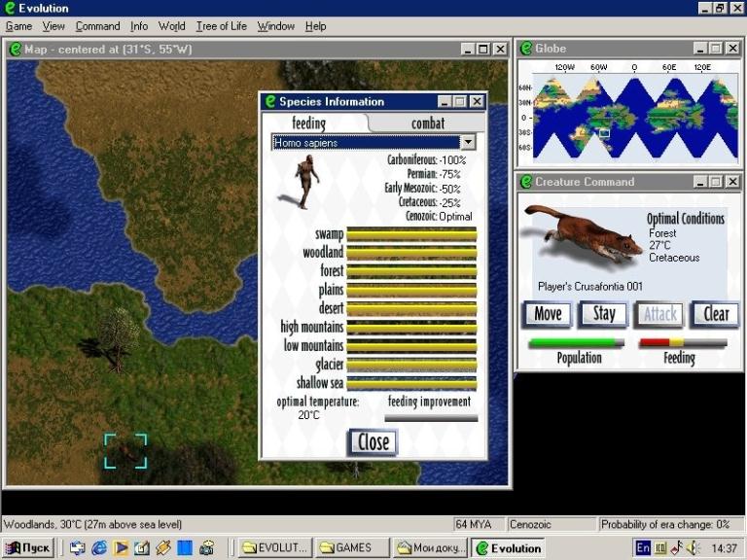
Task: Click the feeding improvement progress bar
Action: pos(431,418)
